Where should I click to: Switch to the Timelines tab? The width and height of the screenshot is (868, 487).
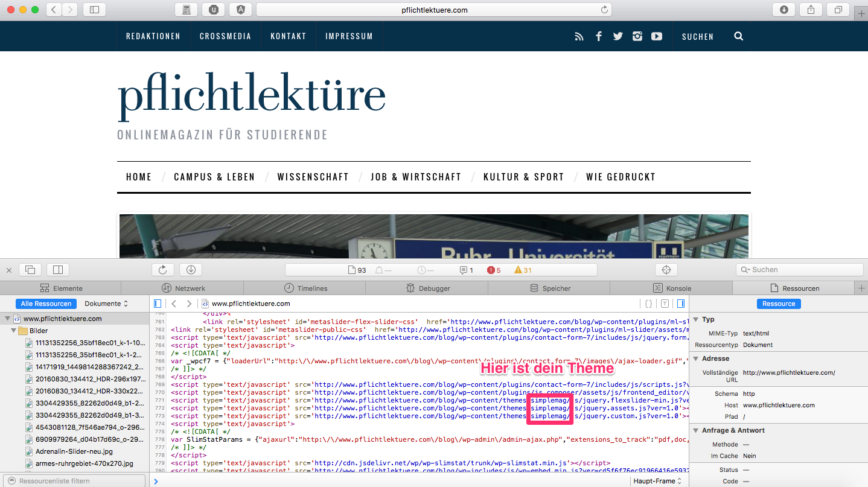305,288
